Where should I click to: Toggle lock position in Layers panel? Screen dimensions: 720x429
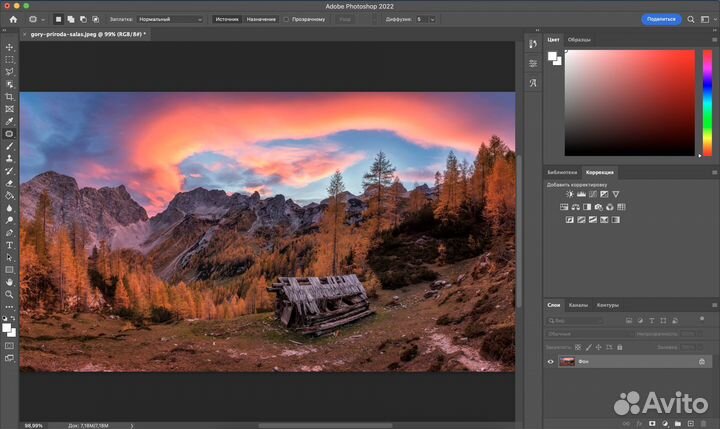(x=598, y=348)
